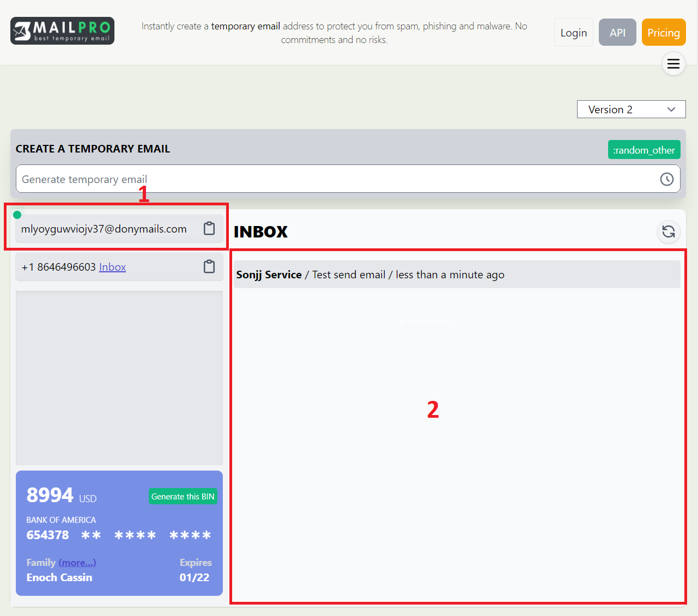Click the highlighted temporary email header text
Viewport: 698px width, 616px height.
point(104,228)
